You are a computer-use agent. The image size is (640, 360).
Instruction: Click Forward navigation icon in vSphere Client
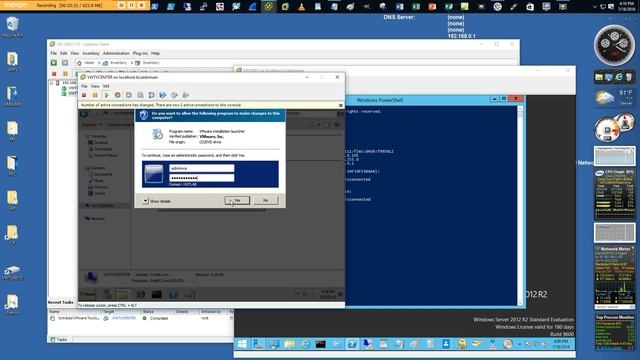[65, 63]
